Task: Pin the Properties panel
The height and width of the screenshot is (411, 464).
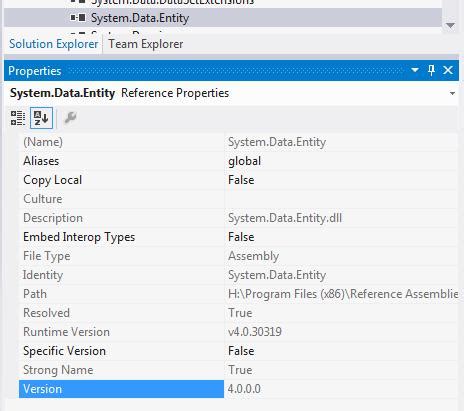Action: [x=431, y=70]
